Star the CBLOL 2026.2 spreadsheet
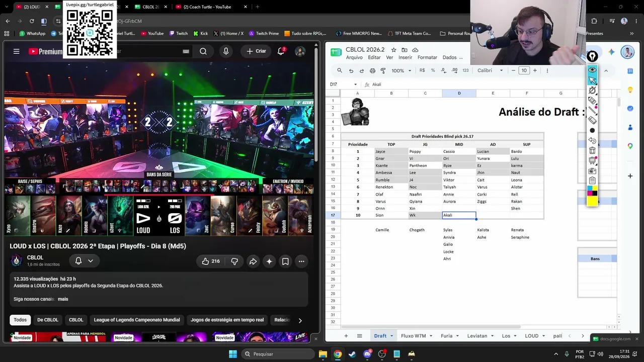 click(x=394, y=50)
